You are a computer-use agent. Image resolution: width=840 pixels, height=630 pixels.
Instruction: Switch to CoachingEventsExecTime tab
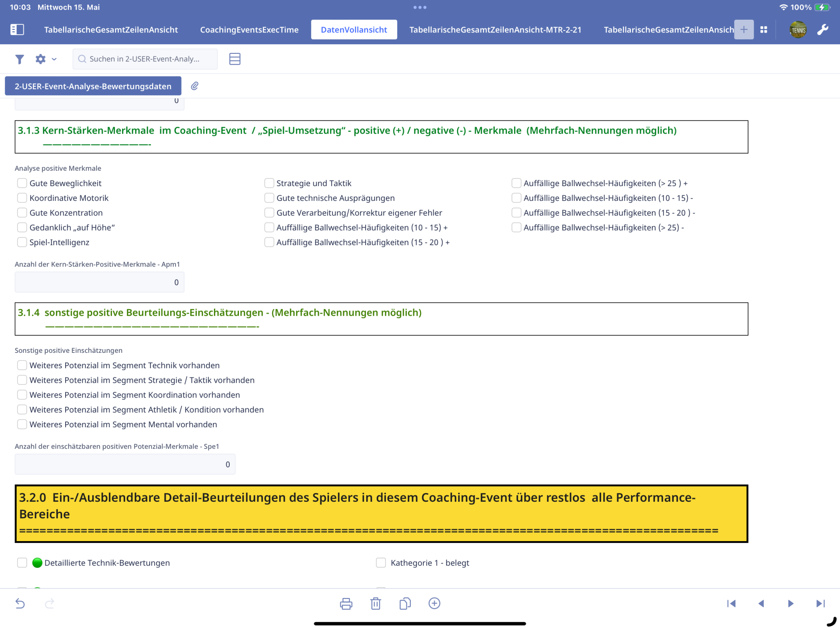point(249,30)
